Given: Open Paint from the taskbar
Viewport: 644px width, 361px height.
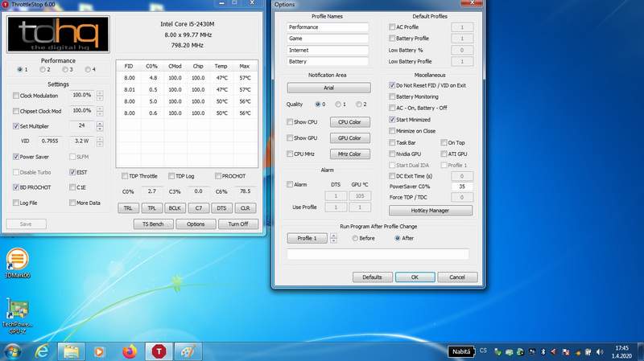Looking at the screenshot, I should (187, 351).
